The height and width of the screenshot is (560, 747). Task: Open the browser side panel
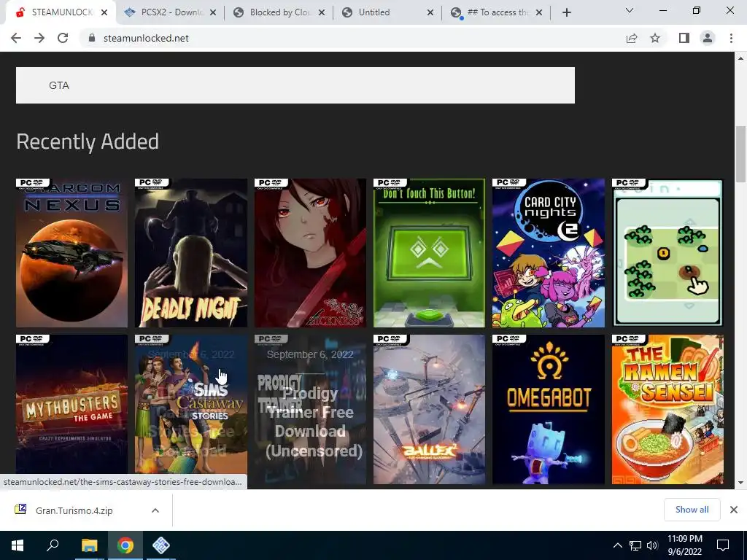684,38
